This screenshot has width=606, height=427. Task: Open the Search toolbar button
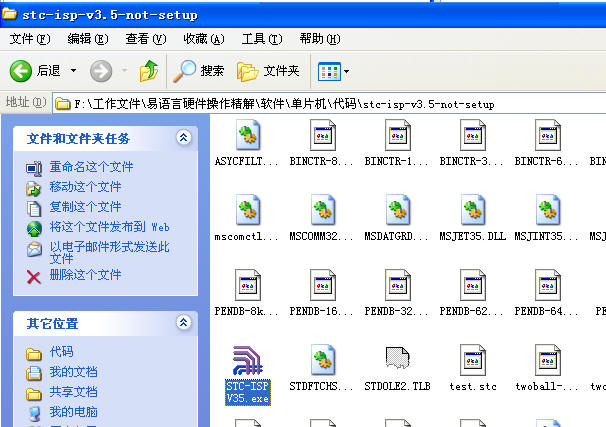(x=199, y=71)
